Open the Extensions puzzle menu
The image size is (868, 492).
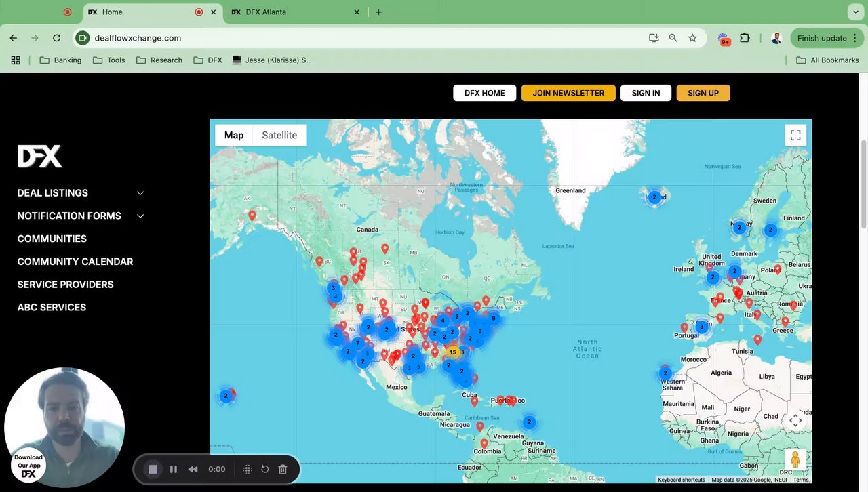(745, 38)
